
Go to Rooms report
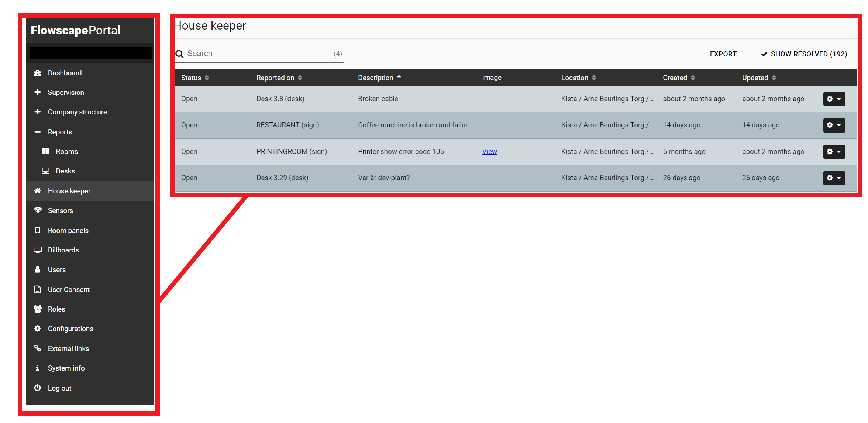(67, 152)
